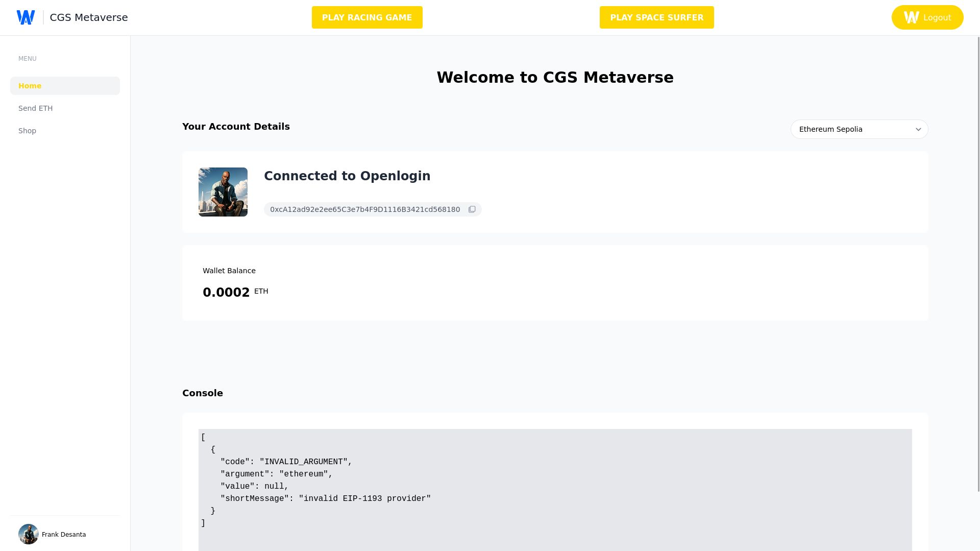
Task: Click the Console section heading
Action: click(203, 393)
